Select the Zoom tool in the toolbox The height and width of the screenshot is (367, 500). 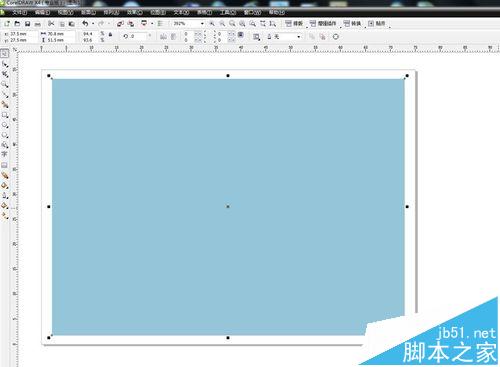(x=5, y=84)
